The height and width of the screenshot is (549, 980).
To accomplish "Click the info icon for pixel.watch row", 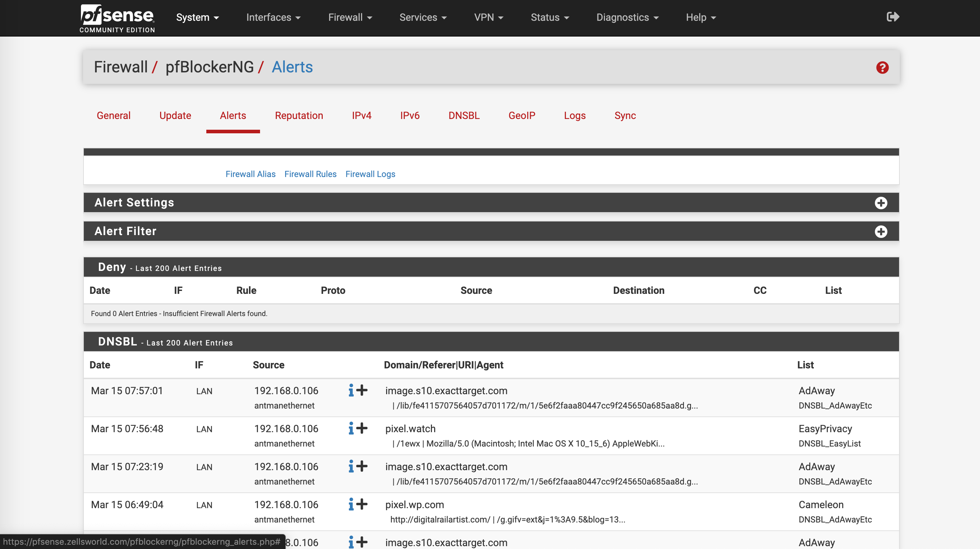I will point(351,428).
